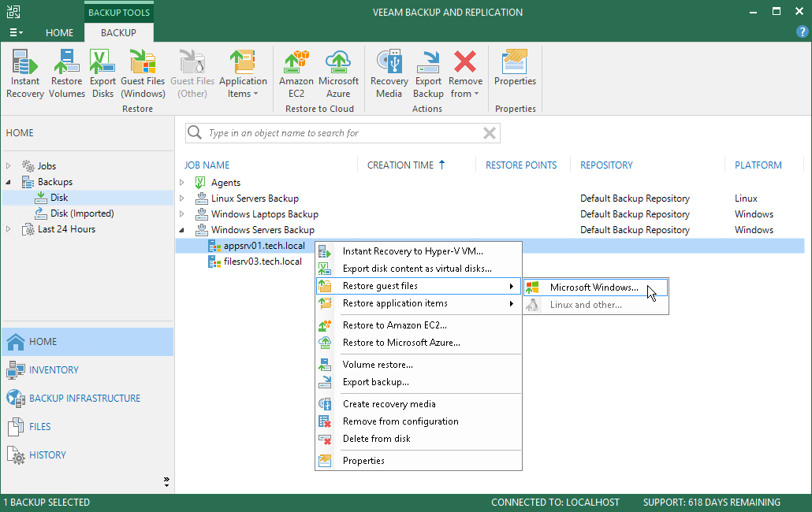
Task: Launch Instant Recovery from the ribbon
Action: click(25, 73)
